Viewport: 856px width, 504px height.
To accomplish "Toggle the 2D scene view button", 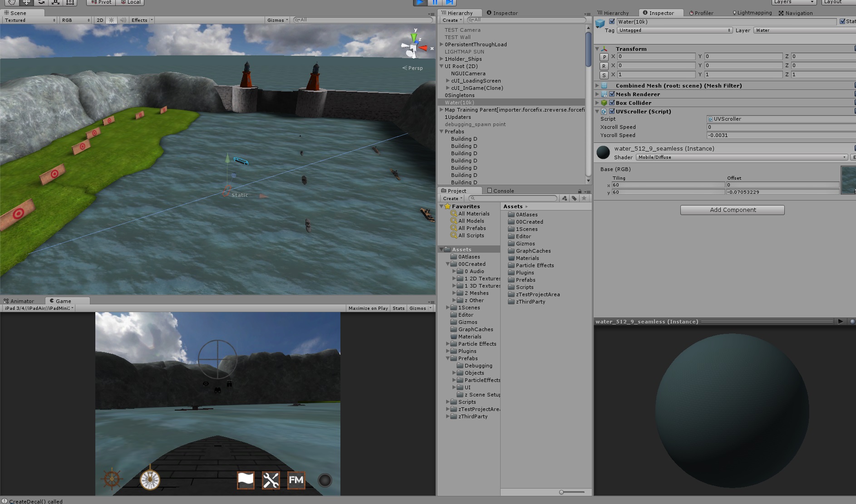I will pyautogui.click(x=100, y=20).
